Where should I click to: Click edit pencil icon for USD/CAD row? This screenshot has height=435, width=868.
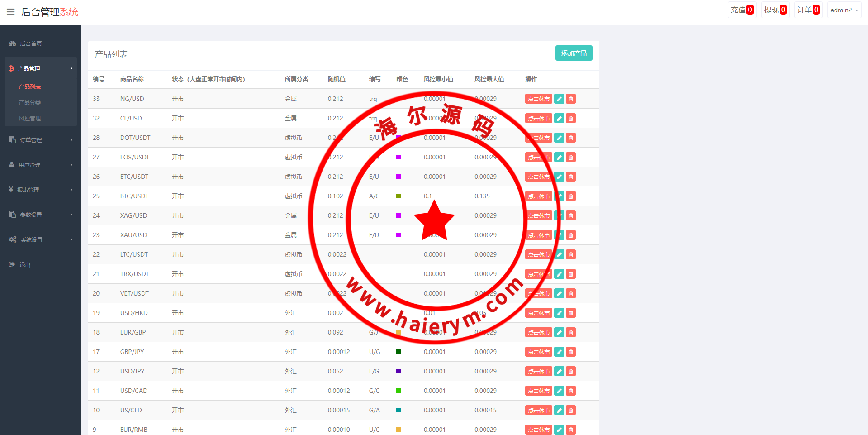(559, 391)
